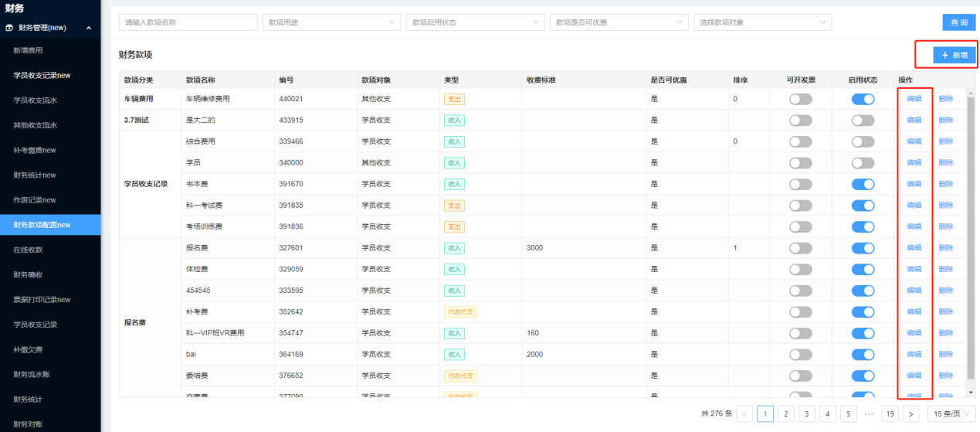Select 在线收款 from the sidebar menu
The width and height of the screenshot is (980, 432).
point(28,250)
